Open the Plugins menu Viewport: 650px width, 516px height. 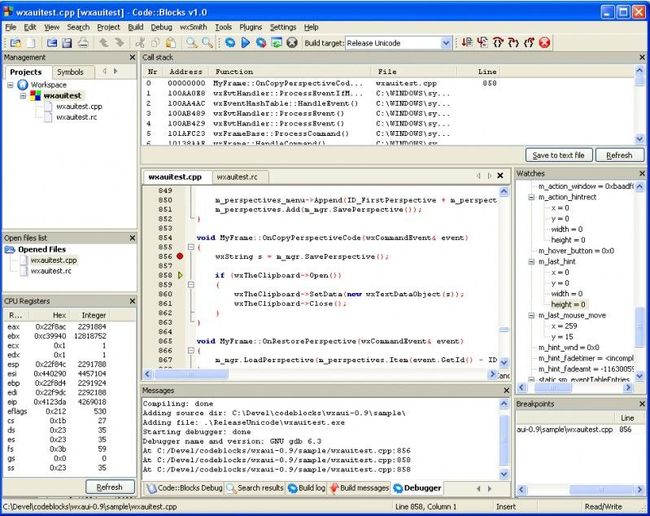pyautogui.click(x=250, y=27)
